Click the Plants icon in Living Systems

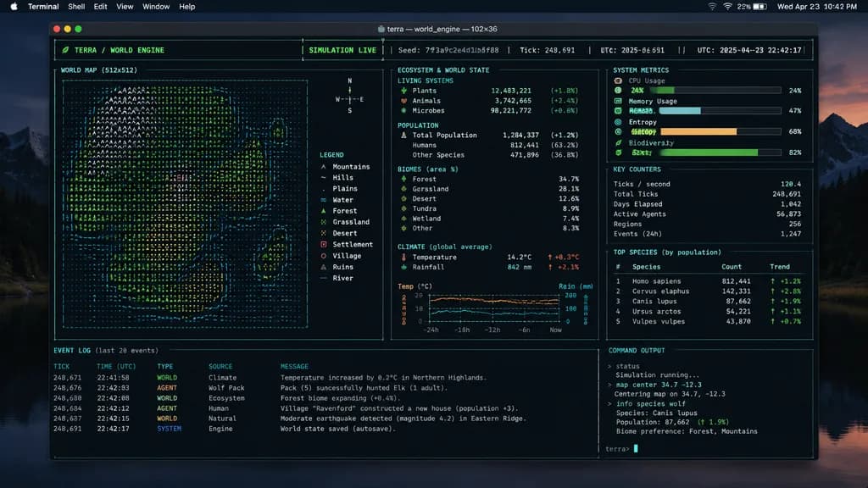pyautogui.click(x=403, y=91)
